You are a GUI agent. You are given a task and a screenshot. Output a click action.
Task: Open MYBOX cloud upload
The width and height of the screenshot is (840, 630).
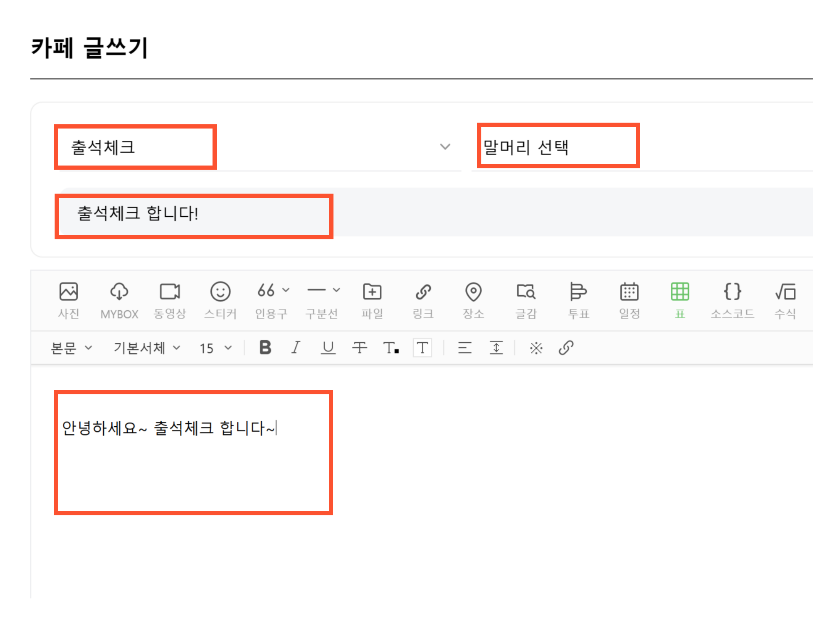(119, 300)
